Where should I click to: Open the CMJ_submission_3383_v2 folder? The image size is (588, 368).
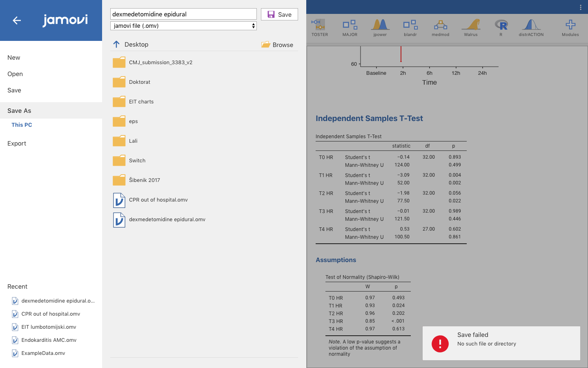[x=204, y=63]
